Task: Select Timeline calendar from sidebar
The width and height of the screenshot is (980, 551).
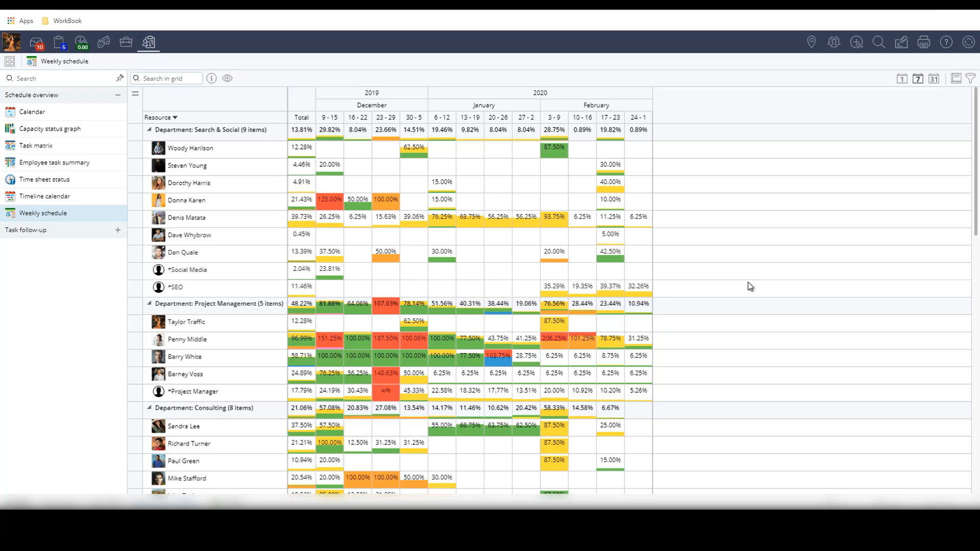Action: 44,196
